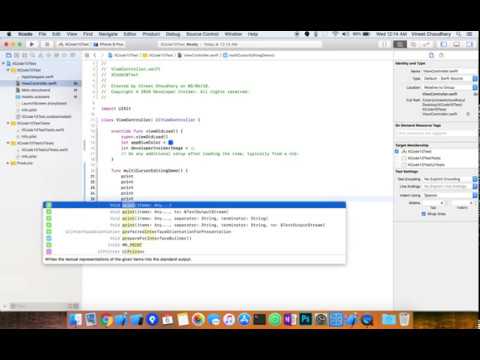This screenshot has width=480, height=360.
Task: Hide the inspectors pane
Action: click(x=470, y=44)
